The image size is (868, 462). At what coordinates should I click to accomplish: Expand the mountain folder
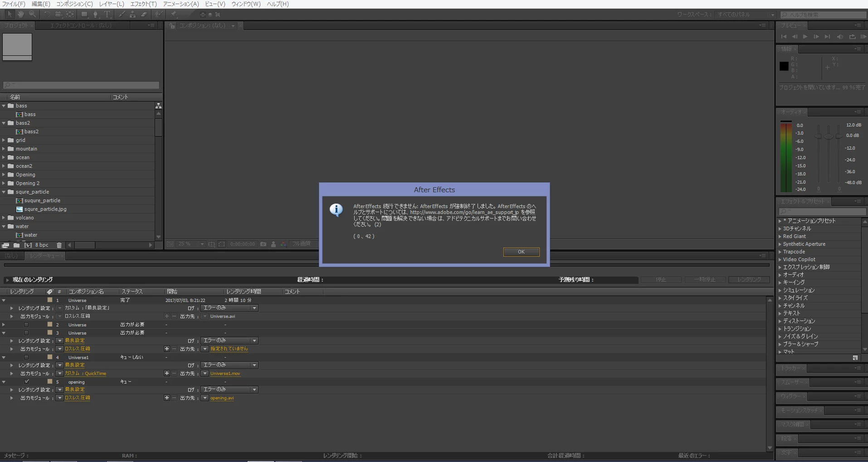(x=4, y=149)
